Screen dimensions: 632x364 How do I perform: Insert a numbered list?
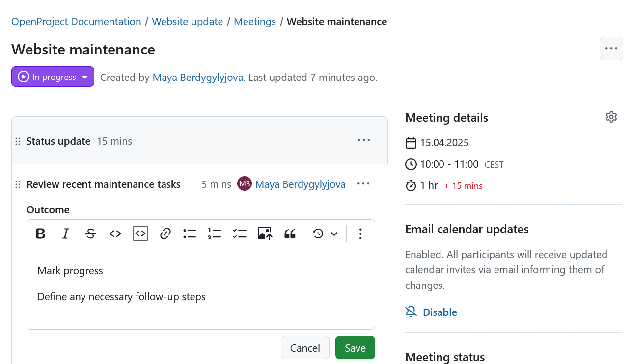click(x=214, y=234)
